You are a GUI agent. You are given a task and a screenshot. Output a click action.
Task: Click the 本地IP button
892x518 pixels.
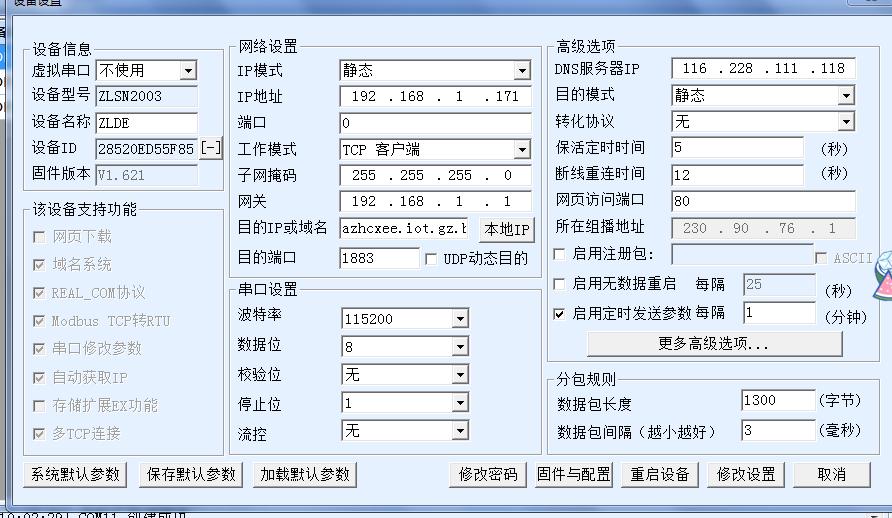(507, 229)
